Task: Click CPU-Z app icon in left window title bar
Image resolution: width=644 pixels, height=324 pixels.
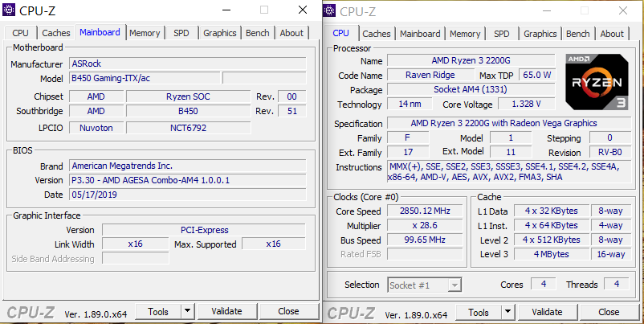Action: click(x=9, y=10)
